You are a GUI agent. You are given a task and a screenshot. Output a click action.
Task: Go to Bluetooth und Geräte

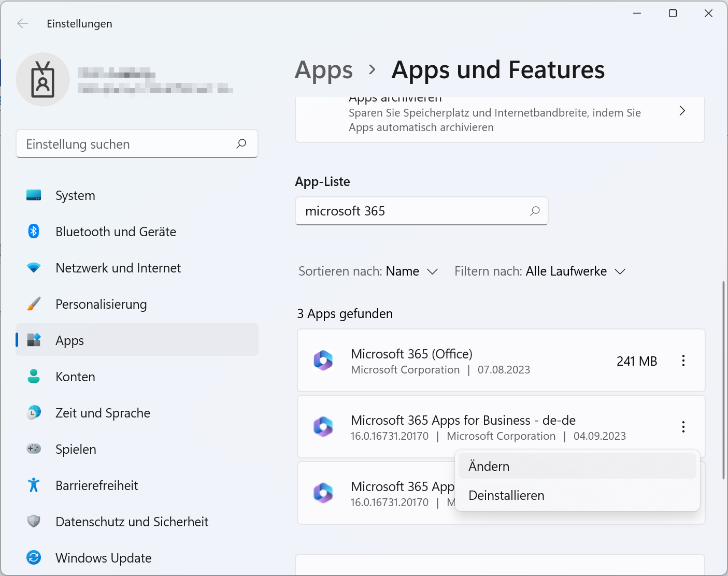point(137,232)
